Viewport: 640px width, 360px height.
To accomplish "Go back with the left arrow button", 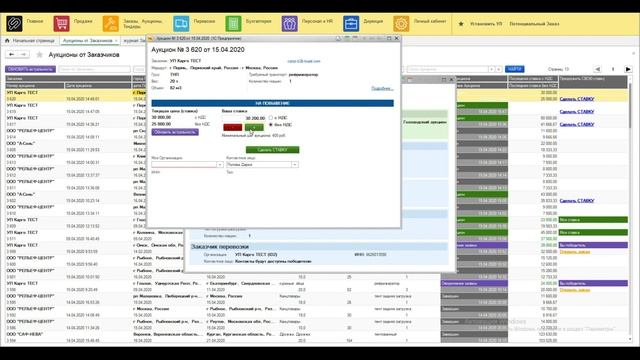I will [x=11, y=54].
